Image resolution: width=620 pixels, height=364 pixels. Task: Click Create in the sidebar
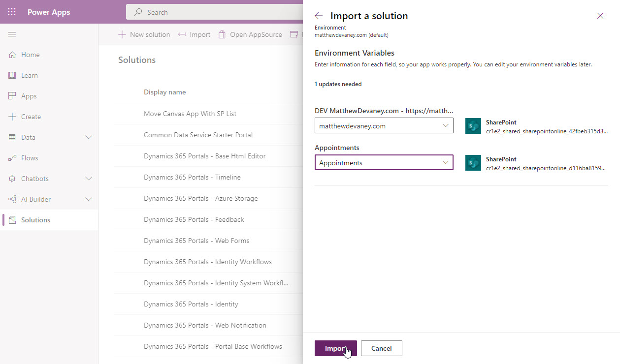tap(32, 116)
